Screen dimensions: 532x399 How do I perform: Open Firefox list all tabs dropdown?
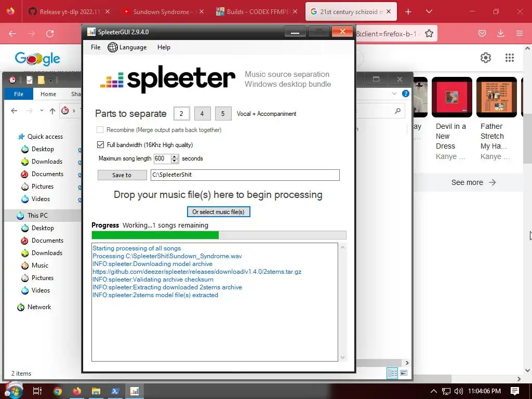(429, 11)
